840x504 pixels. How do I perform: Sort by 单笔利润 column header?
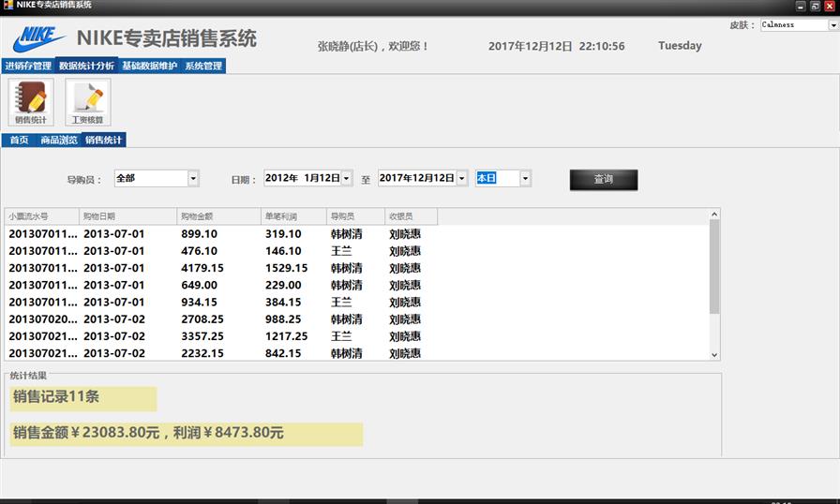pos(292,216)
